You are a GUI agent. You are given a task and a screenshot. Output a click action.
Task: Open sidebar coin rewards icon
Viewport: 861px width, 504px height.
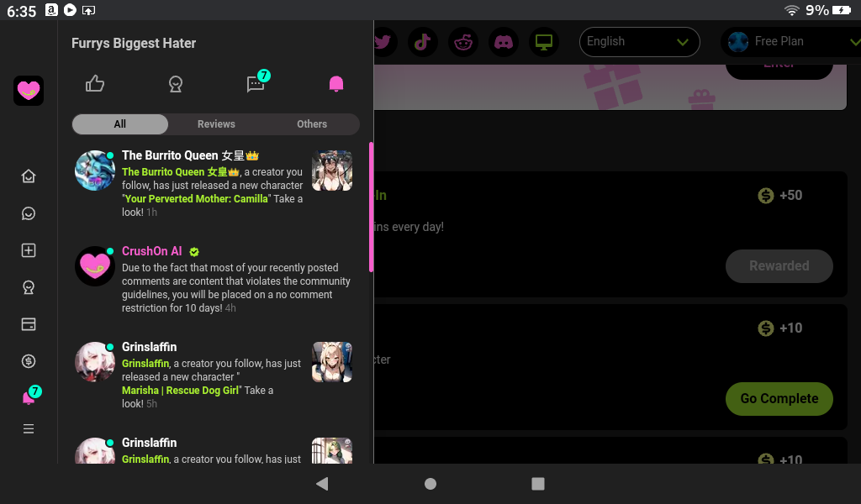29,361
